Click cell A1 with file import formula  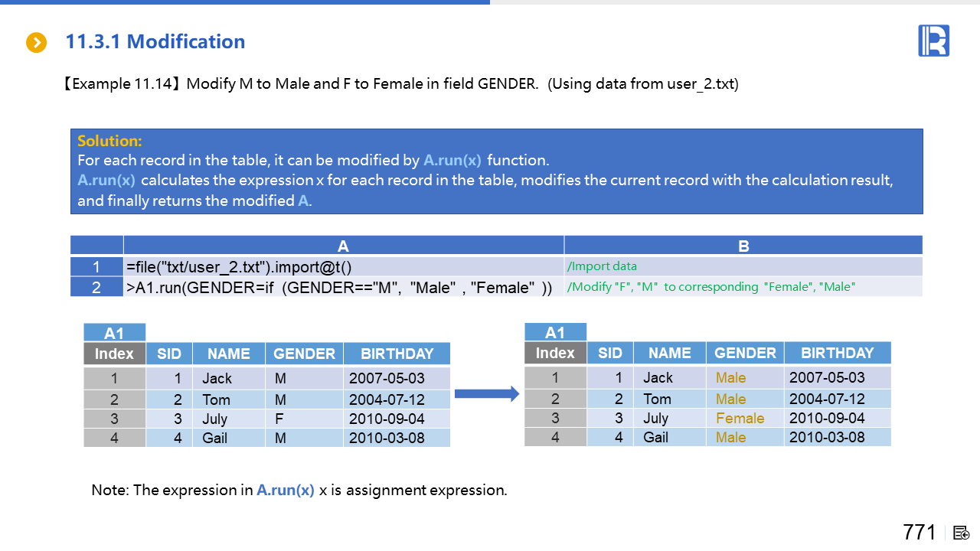[x=343, y=266]
